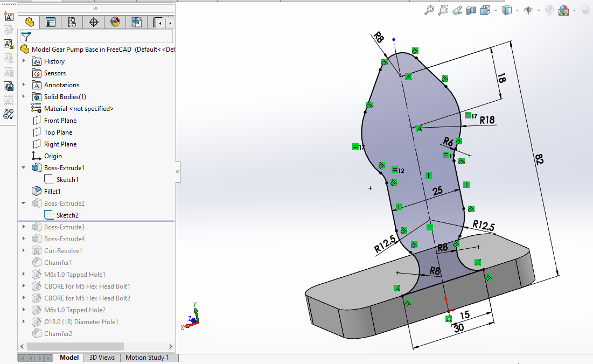593x364 pixels.
Task: Select the Fillet1 feature
Action: [52, 192]
